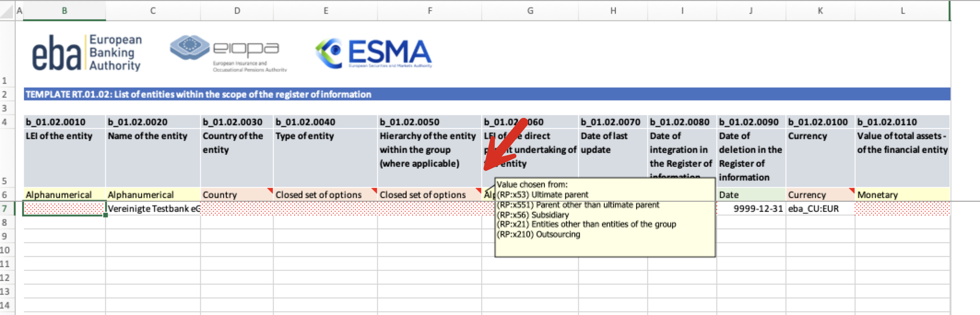The image size is (980, 315).
Task: Click the EBA European Banking Authority logo
Action: tap(86, 53)
